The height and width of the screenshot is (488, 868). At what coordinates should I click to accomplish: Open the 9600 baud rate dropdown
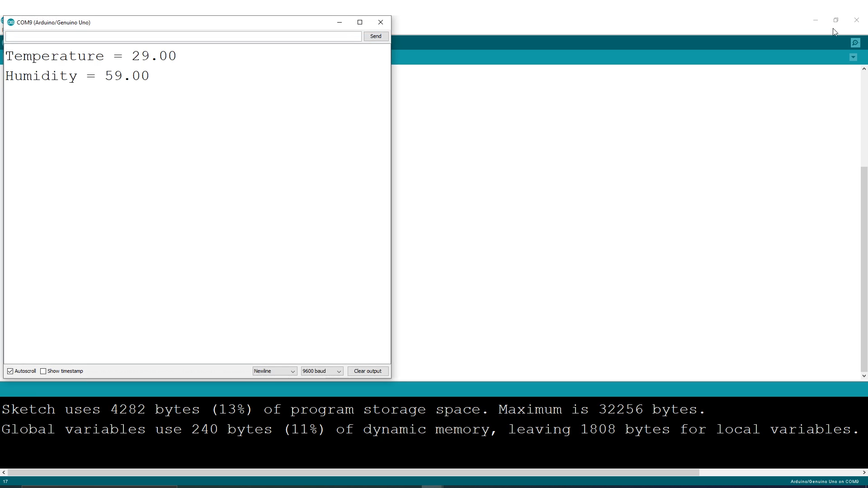(322, 371)
